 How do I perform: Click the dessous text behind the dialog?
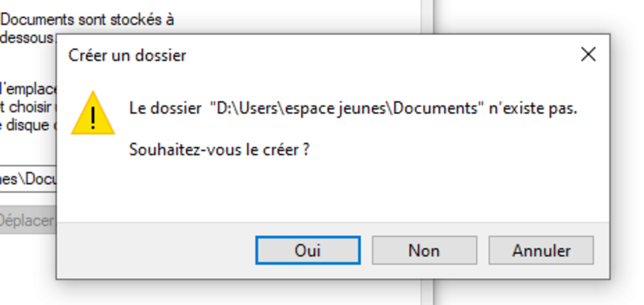[27, 37]
